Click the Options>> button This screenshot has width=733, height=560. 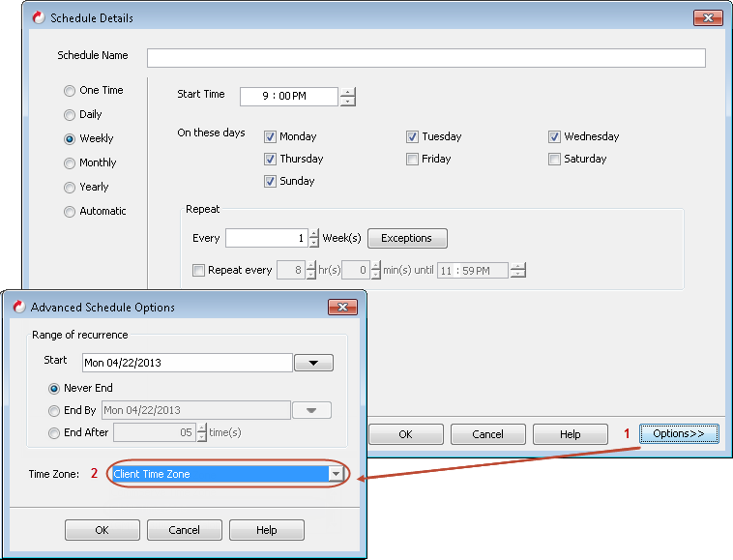point(678,434)
